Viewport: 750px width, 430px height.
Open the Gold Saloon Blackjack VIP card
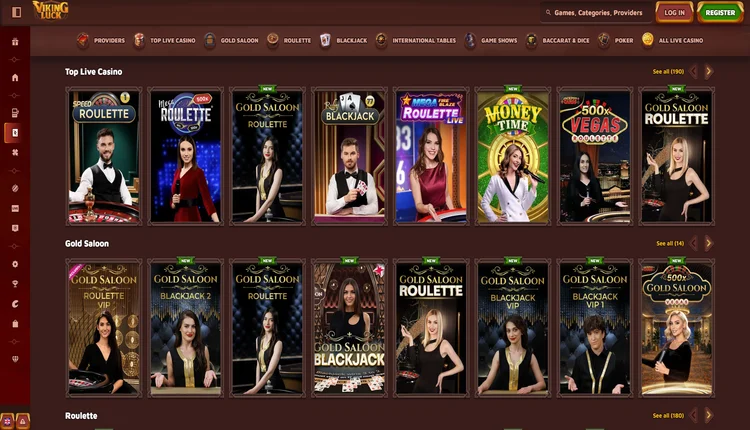pyautogui.click(x=513, y=328)
